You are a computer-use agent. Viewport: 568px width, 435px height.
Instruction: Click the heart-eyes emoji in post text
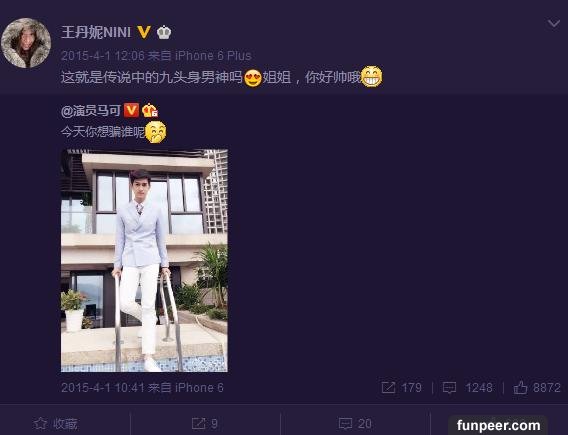pos(253,78)
